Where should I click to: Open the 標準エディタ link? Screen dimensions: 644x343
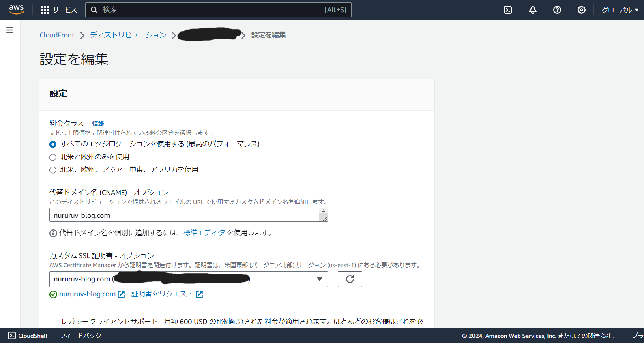[x=204, y=232]
